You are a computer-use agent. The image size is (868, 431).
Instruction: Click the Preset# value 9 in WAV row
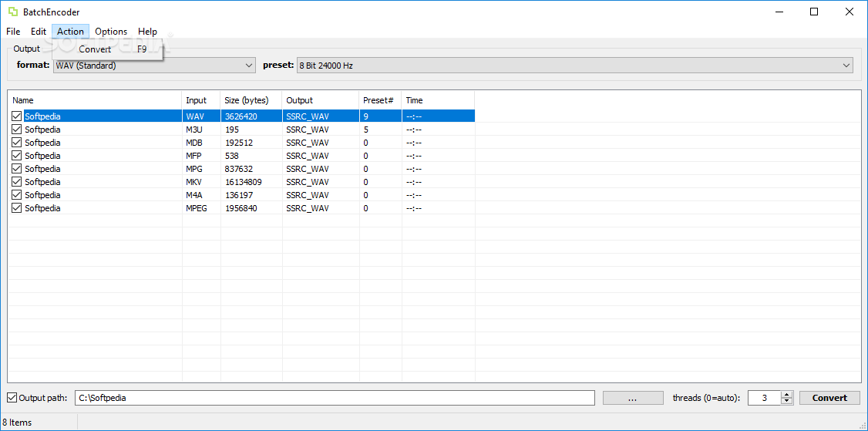380,116
